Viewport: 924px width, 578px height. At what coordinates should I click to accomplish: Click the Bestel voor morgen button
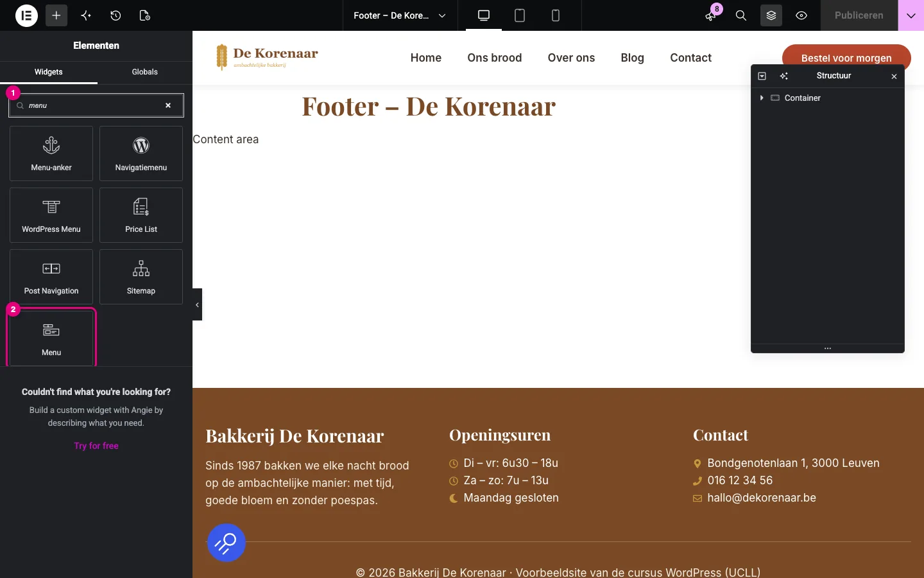(x=846, y=58)
